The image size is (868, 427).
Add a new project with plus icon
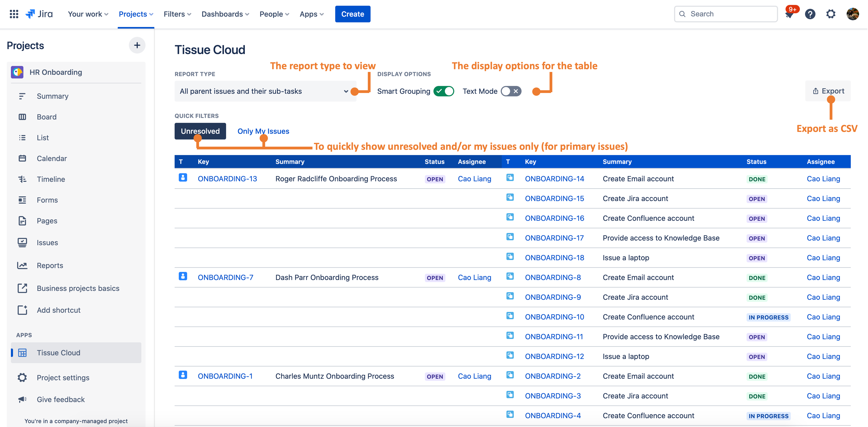137,45
